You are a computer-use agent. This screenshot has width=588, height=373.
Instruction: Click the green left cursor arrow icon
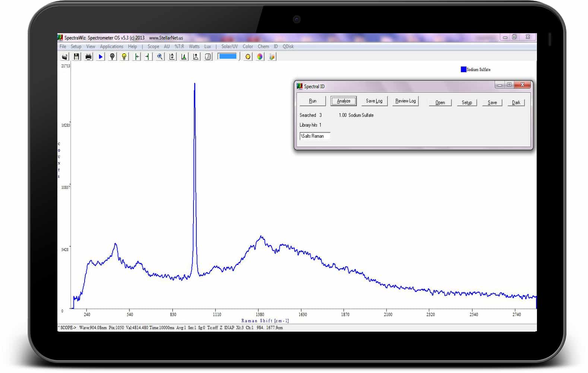point(137,57)
